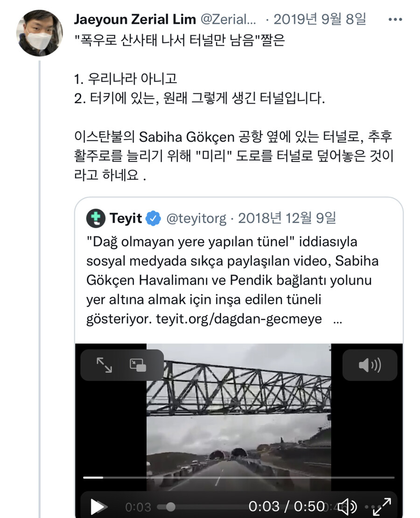Toggle mute with top-right speaker button
Image resolution: width=420 pixels, height=518 pixels.
(x=370, y=365)
